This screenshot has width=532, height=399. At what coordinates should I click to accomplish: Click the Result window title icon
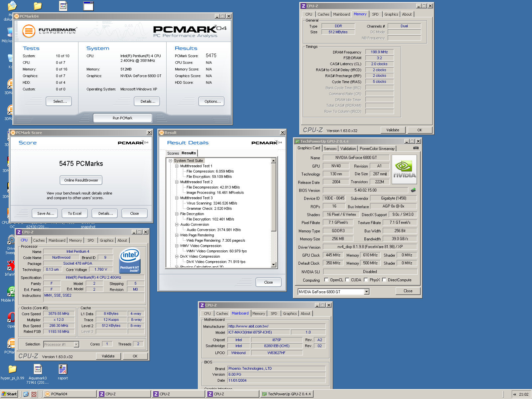(162, 133)
